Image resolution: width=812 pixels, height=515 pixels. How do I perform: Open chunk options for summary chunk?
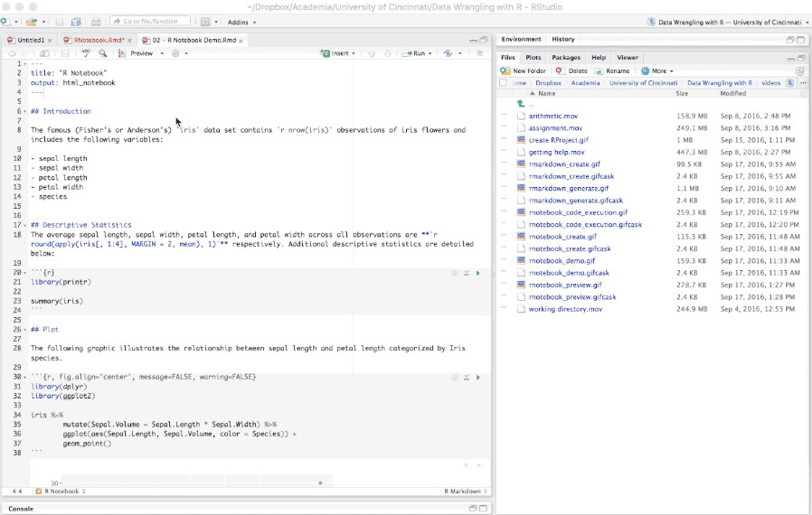tap(455, 273)
